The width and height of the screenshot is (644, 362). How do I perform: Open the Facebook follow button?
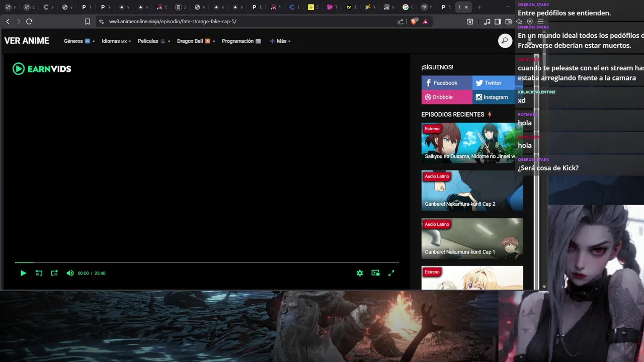point(447,83)
